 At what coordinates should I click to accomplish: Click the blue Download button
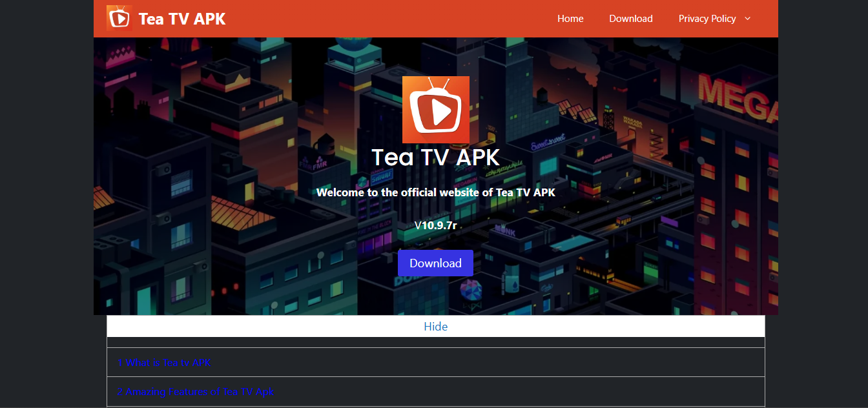435,263
